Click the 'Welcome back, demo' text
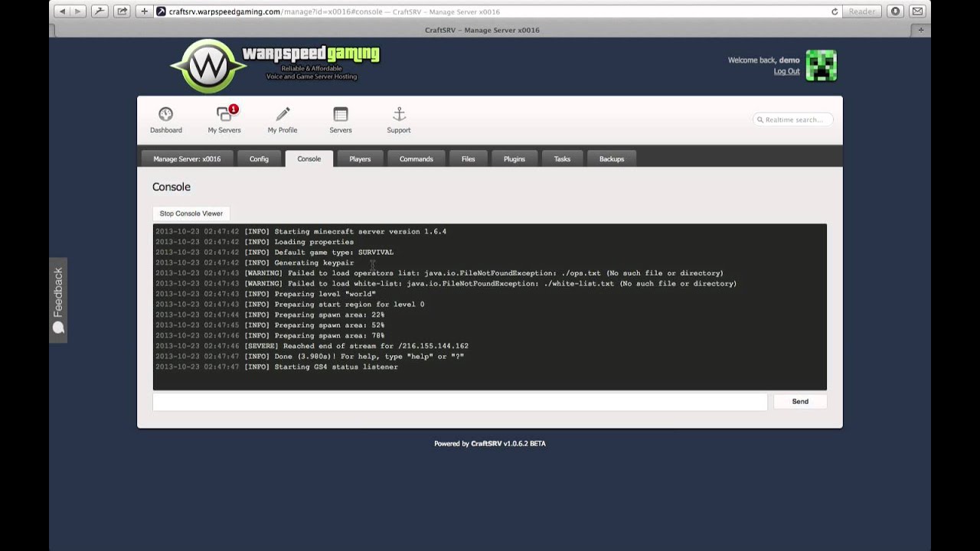This screenshot has width=980, height=551. (x=763, y=60)
